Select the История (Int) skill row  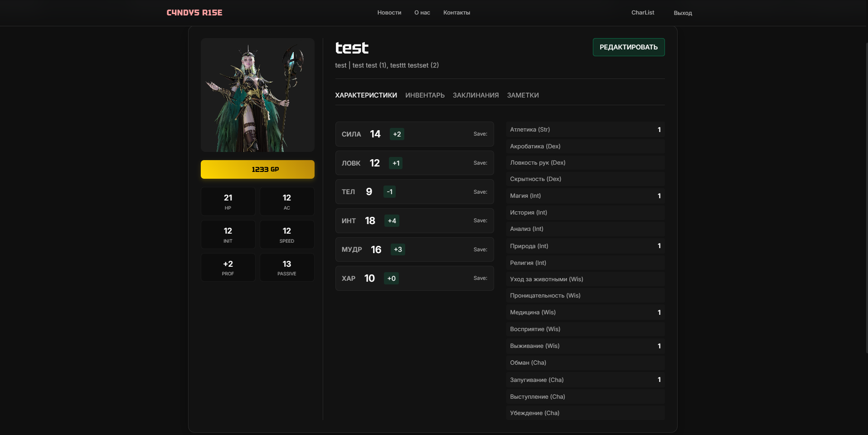(x=585, y=212)
